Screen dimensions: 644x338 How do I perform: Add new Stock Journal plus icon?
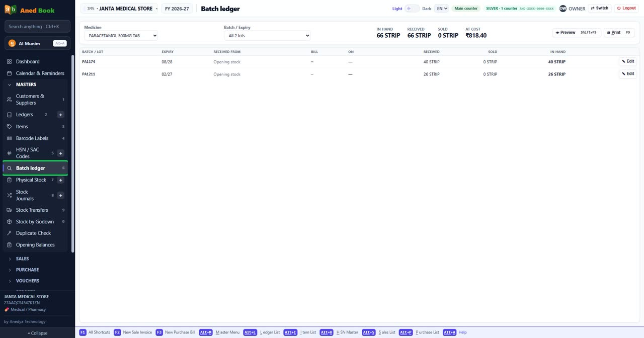(61, 195)
